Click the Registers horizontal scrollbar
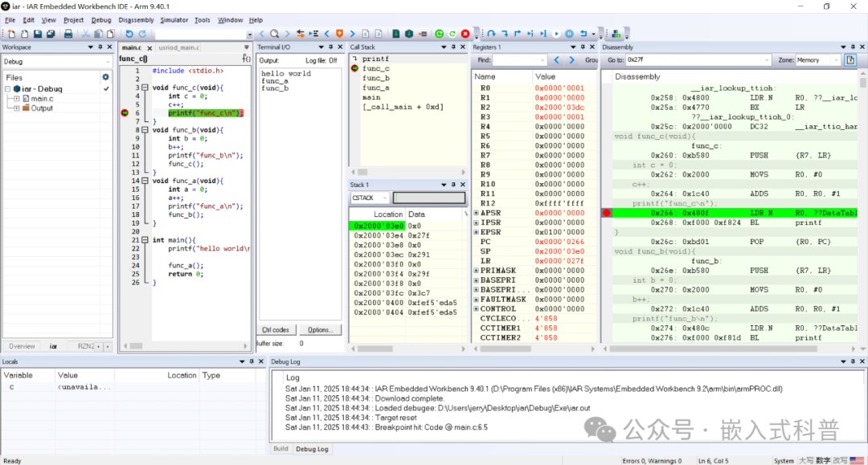 click(x=506, y=349)
